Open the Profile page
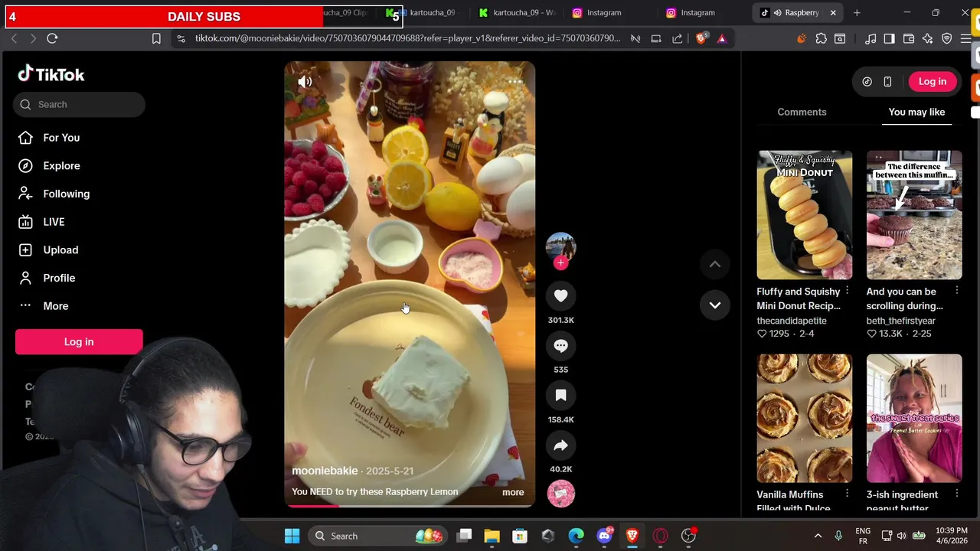Screen dimensions: 980x551 click(x=59, y=278)
